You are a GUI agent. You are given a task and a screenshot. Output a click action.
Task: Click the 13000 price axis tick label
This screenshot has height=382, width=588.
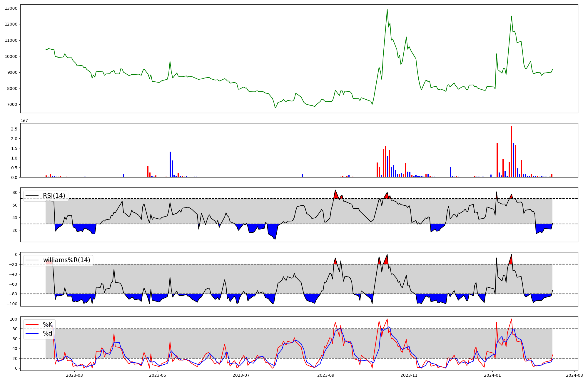(11, 8)
